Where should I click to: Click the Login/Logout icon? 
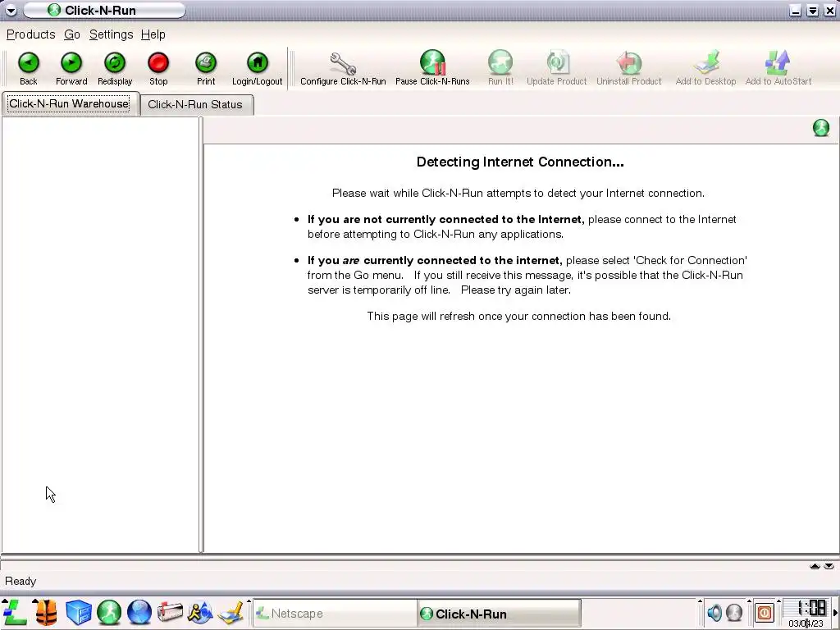(257, 69)
